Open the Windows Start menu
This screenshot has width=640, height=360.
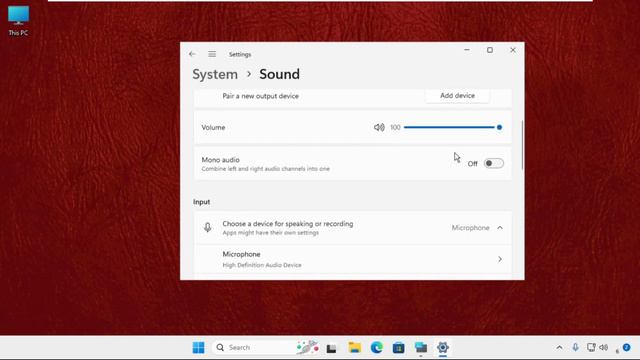(198, 347)
